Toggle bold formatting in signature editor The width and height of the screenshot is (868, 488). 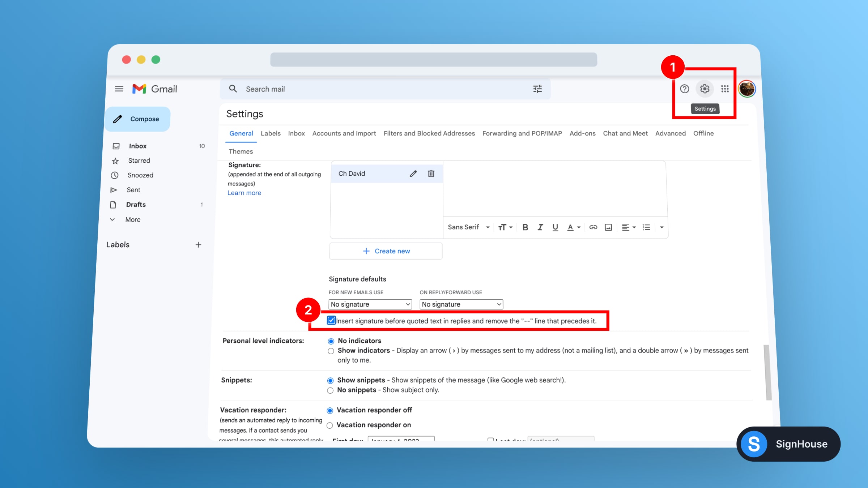(525, 227)
